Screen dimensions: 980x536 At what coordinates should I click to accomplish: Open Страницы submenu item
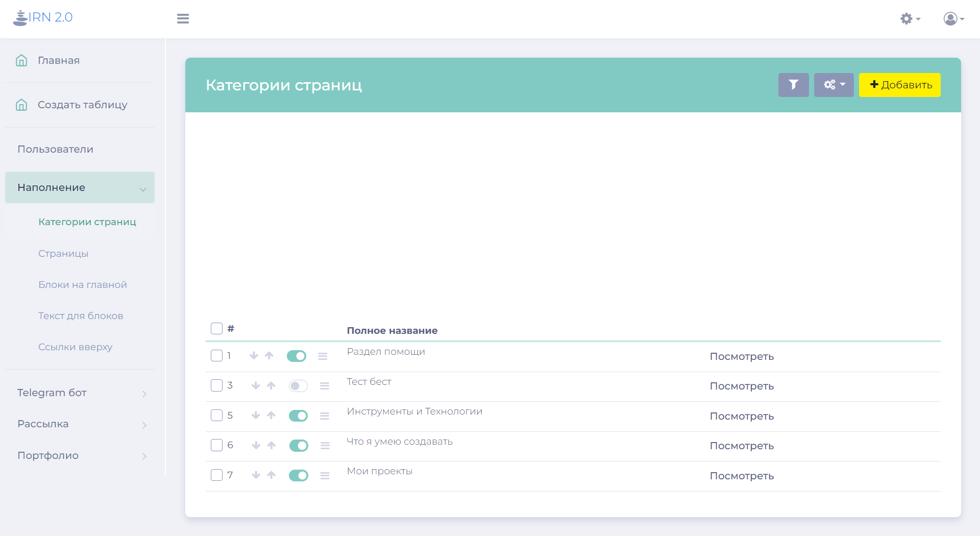coord(63,254)
